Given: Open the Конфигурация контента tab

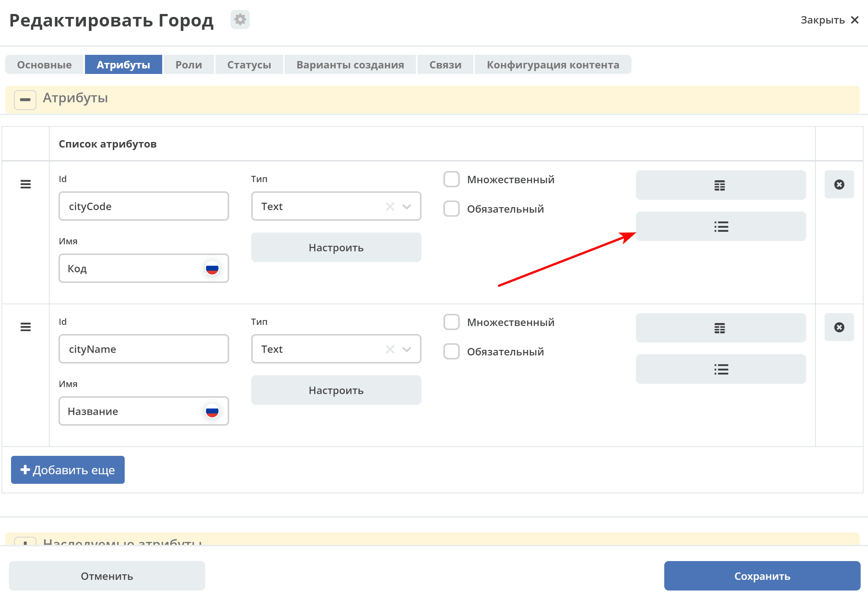Looking at the screenshot, I should [553, 65].
